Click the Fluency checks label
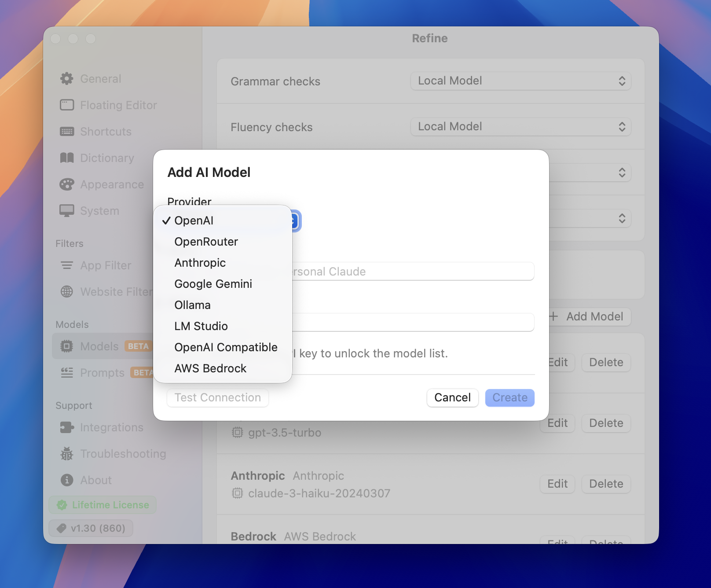711x588 pixels. click(x=271, y=127)
